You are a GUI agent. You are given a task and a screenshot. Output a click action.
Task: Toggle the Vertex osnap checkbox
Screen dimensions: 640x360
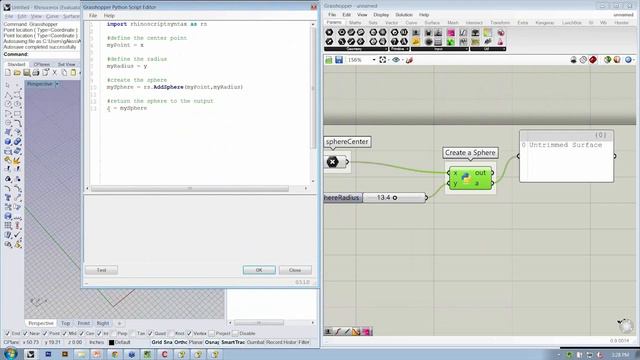189,333
